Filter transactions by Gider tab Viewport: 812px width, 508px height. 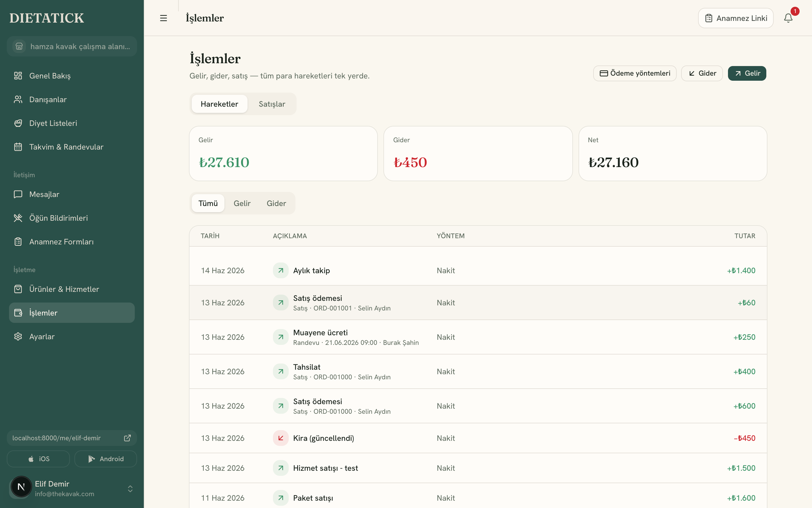pos(276,203)
